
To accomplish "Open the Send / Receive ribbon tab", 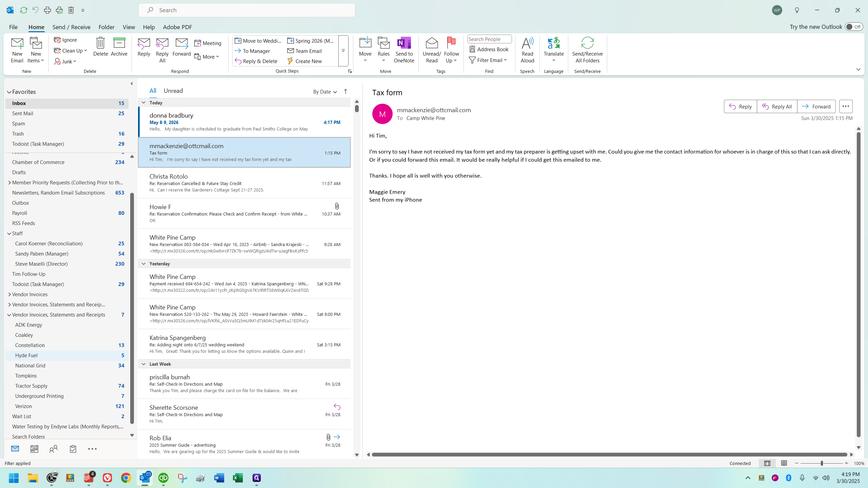I will click(71, 27).
